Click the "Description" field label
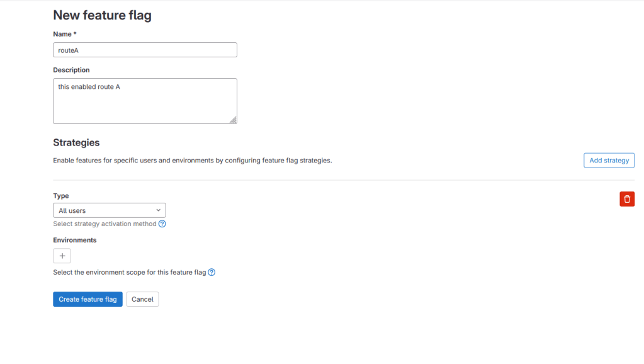The width and height of the screenshot is (644, 364). tap(71, 70)
